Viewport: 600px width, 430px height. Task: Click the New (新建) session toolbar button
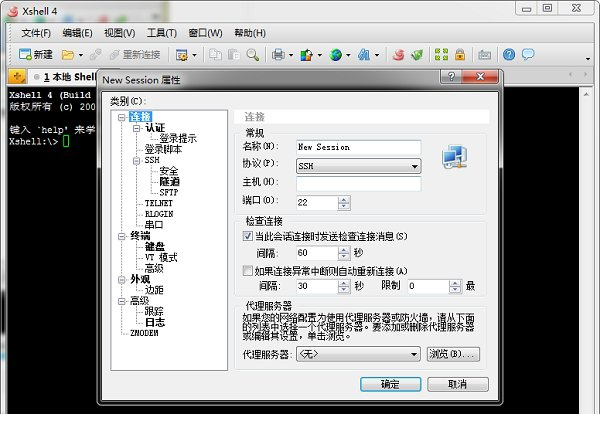click(36, 55)
